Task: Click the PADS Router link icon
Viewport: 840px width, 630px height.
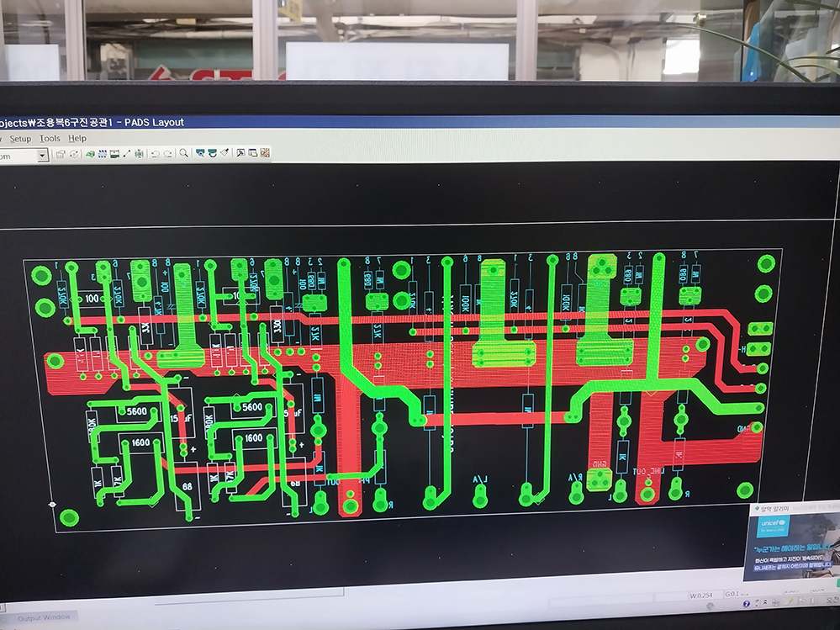Action: tap(265, 153)
